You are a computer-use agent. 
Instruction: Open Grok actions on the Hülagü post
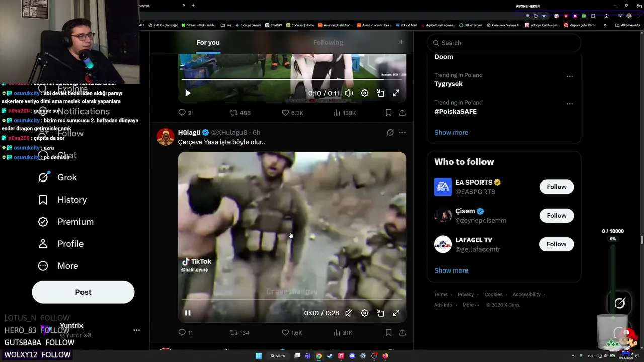pyautogui.click(x=390, y=132)
